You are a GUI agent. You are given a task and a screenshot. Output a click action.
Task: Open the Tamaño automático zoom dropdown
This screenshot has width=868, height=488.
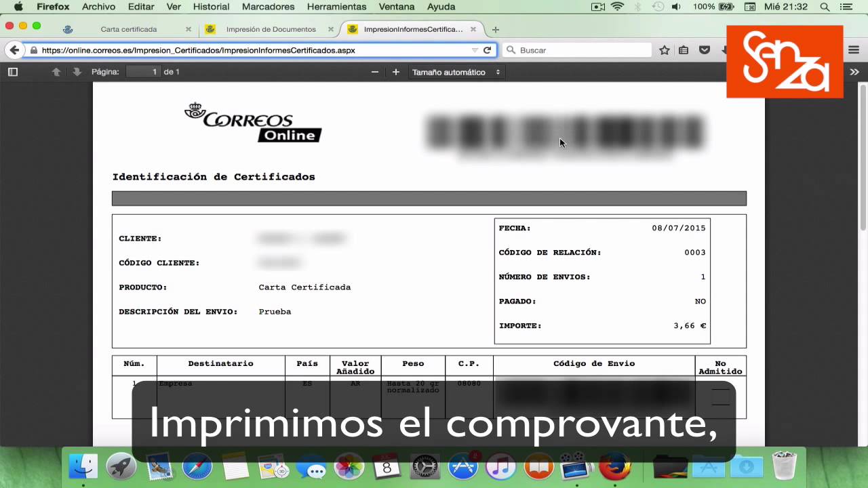456,72
